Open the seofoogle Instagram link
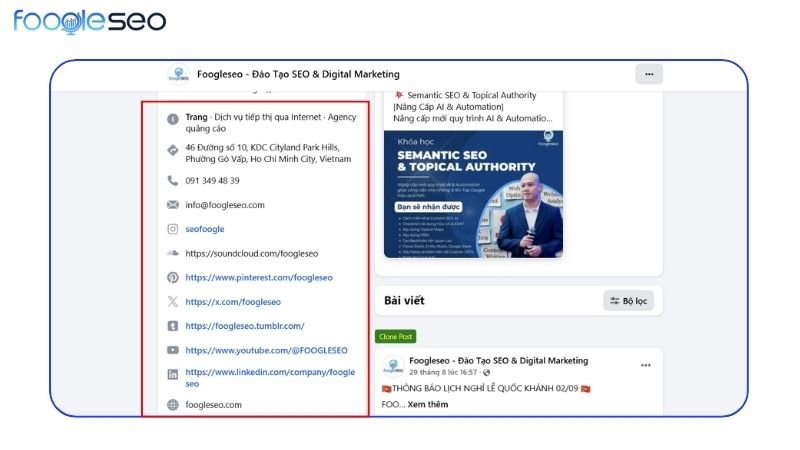Image resolution: width=800 pixels, height=450 pixels. click(205, 229)
